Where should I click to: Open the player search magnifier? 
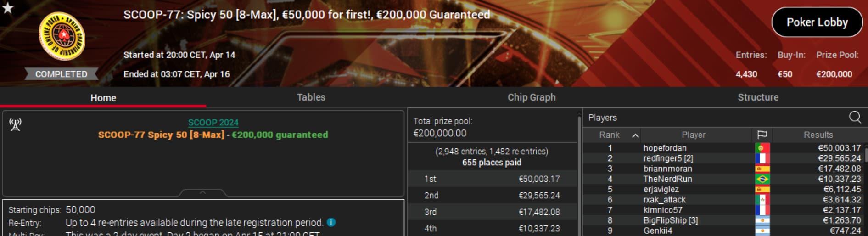pyautogui.click(x=855, y=117)
